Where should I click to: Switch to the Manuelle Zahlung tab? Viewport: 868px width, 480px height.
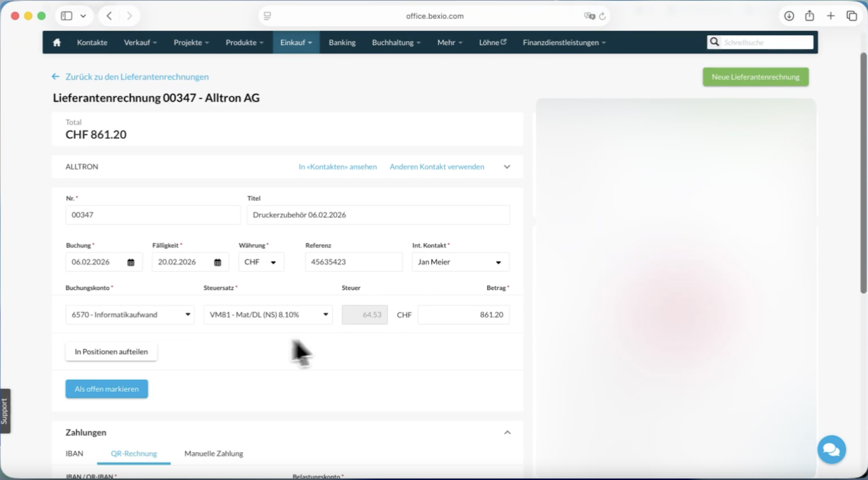tap(213, 453)
